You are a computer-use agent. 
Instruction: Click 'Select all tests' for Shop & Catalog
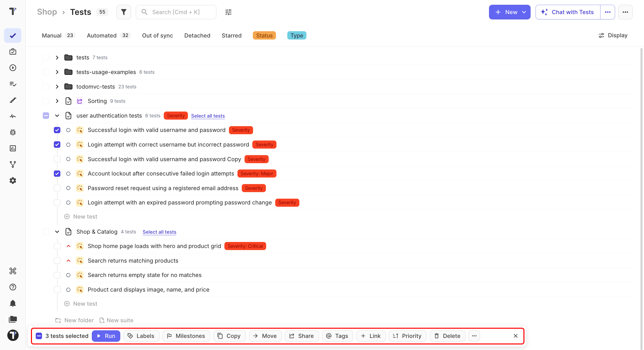pyautogui.click(x=159, y=232)
